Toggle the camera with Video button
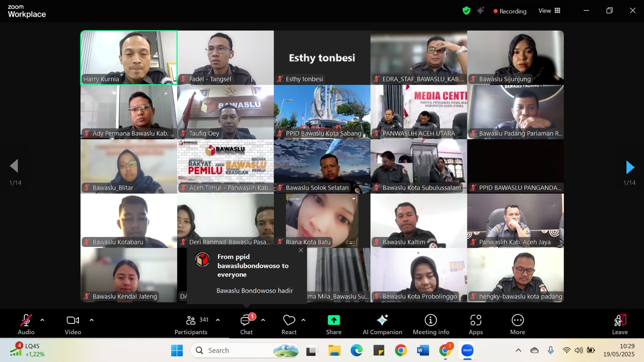Viewport: 644px width, 362px height. coord(73,324)
